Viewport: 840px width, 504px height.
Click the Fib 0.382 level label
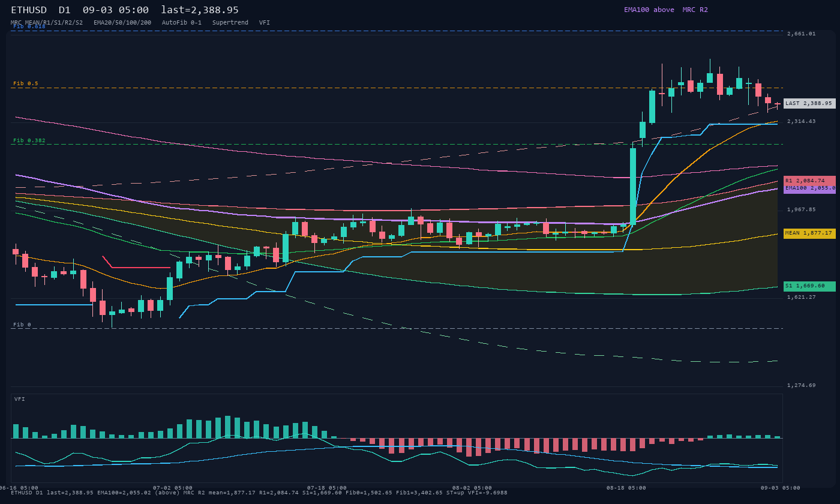pos(29,140)
